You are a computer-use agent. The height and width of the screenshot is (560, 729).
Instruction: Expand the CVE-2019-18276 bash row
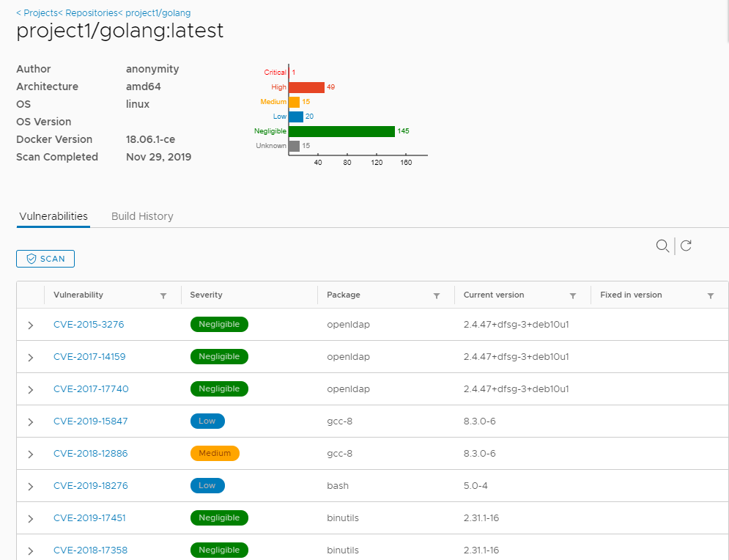31,486
